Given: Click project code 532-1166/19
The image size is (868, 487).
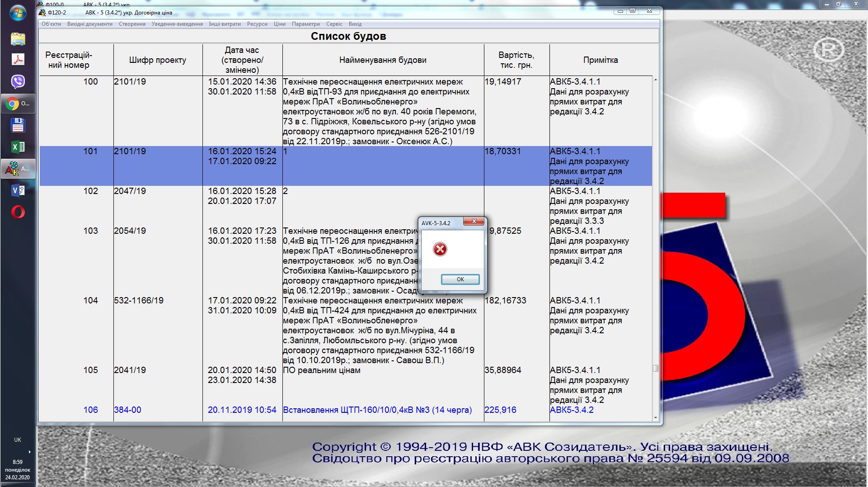Looking at the screenshot, I should [x=139, y=300].
